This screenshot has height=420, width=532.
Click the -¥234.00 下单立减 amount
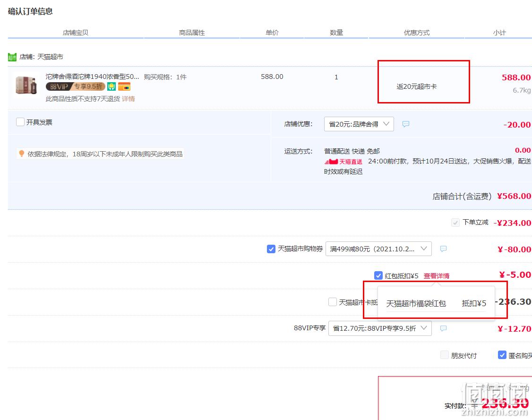pos(512,223)
